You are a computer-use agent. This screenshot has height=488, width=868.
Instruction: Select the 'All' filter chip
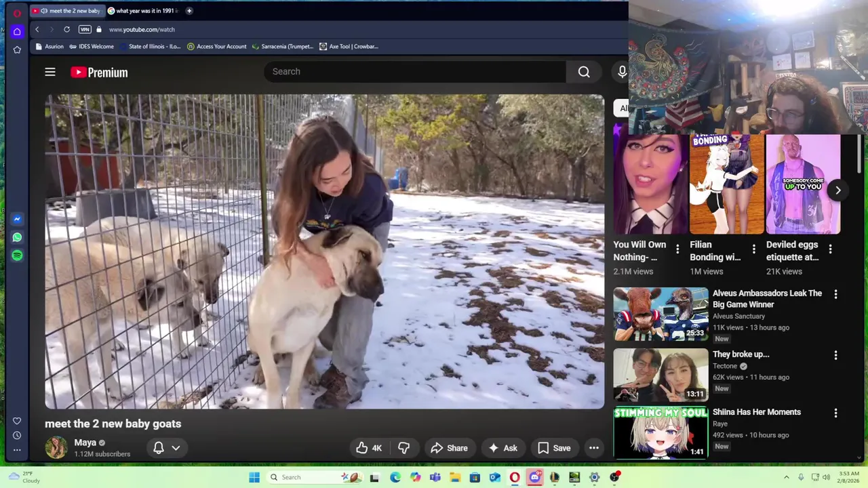(x=621, y=108)
